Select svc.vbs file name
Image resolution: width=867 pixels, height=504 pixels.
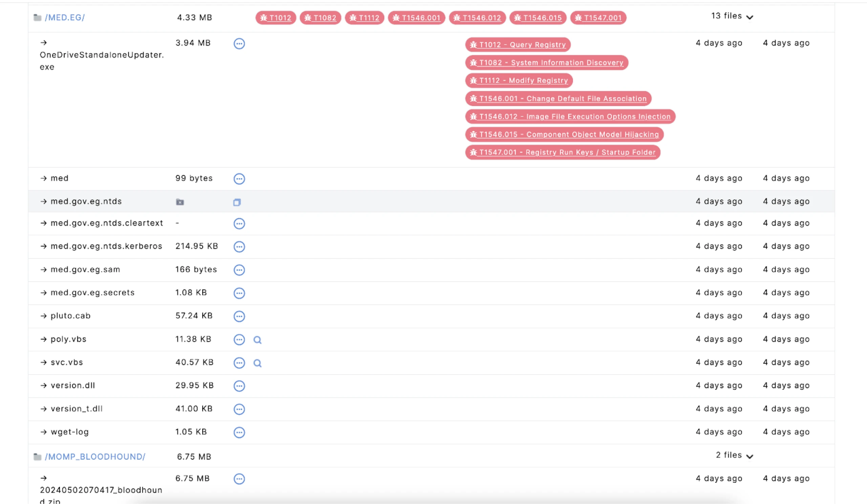(67, 363)
